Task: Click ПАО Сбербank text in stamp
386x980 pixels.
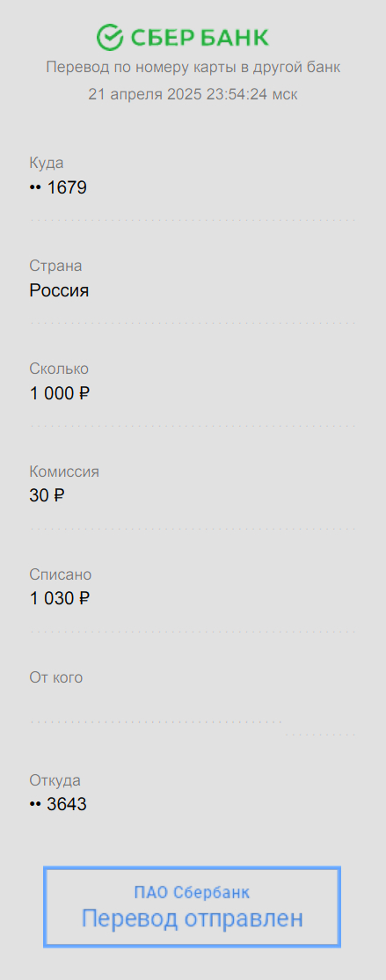Action: pos(193,892)
